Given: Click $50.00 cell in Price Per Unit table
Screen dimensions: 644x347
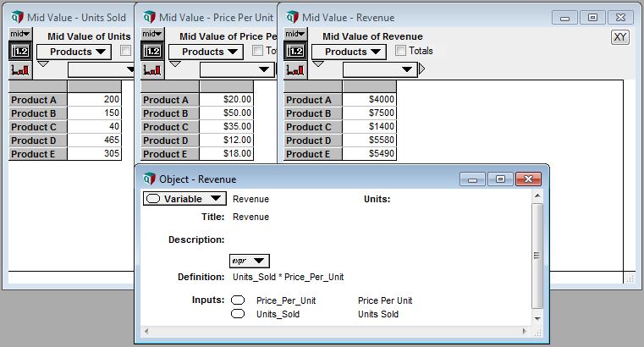Looking at the screenshot, I should pyautogui.click(x=226, y=113).
